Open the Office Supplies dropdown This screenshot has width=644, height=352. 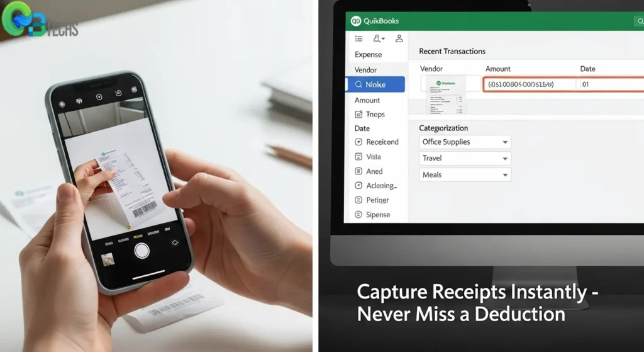click(465, 142)
